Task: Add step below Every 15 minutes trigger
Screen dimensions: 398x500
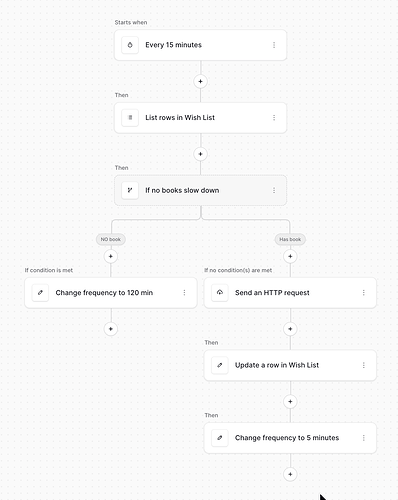Action: [200, 81]
